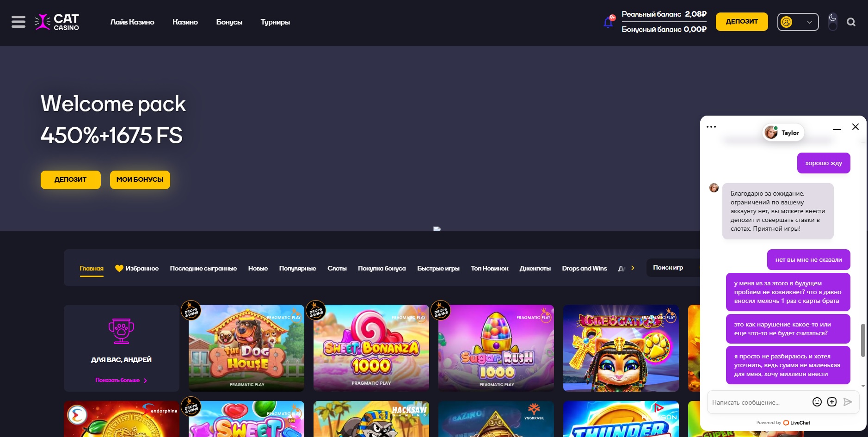868x437 pixels.
Task: Toggle the dark mode theme switch
Action: tap(832, 22)
